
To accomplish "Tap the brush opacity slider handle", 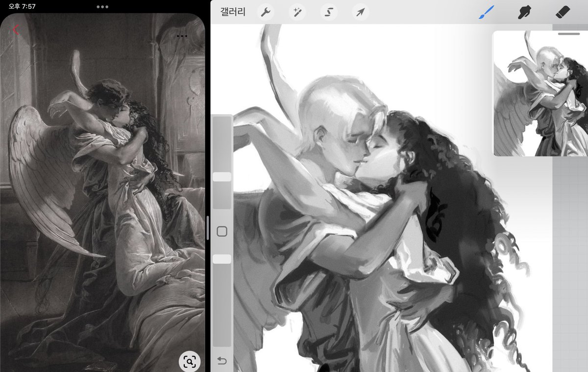I will (x=221, y=258).
